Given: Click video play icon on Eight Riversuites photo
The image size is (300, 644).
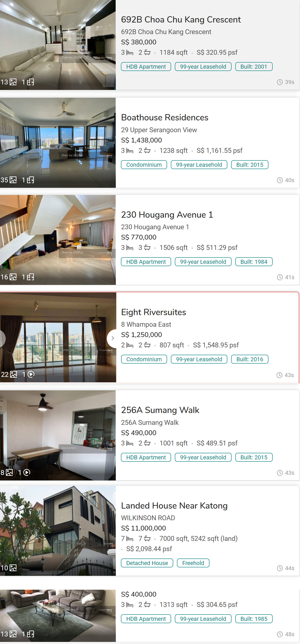Looking at the screenshot, I should click(31, 374).
